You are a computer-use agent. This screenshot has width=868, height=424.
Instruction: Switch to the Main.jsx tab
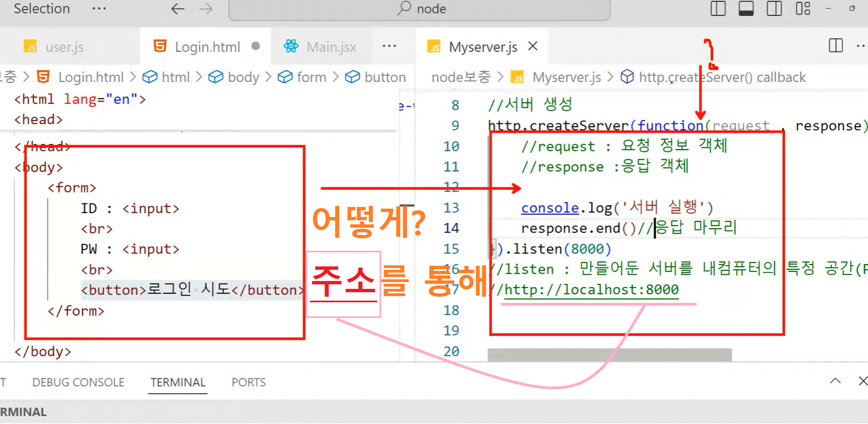[x=320, y=47]
